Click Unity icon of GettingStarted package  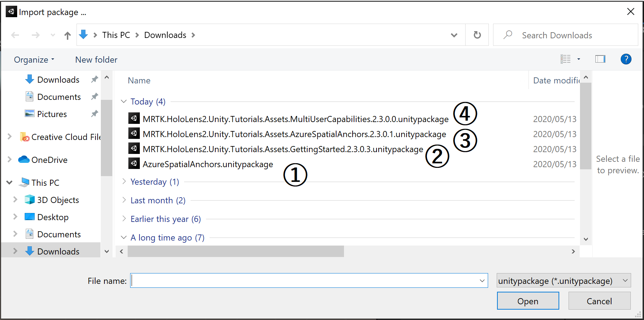(x=134, y=148)
